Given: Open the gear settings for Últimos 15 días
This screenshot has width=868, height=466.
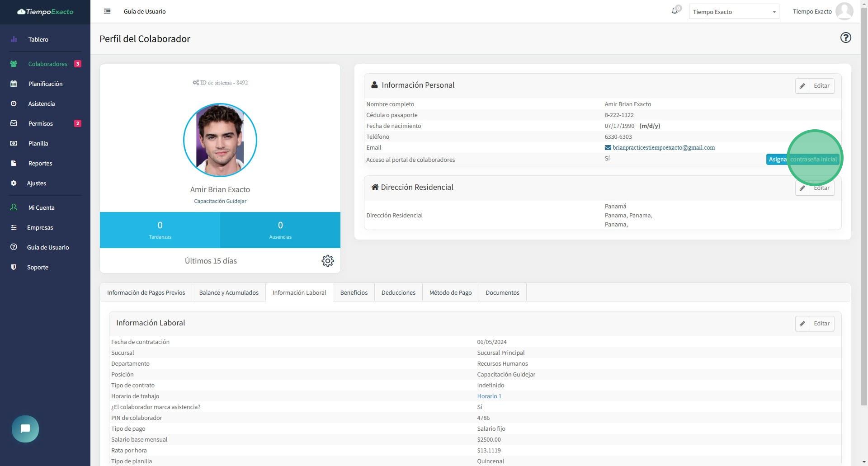Looking at the screenshot, I should [x=327, y=261].
